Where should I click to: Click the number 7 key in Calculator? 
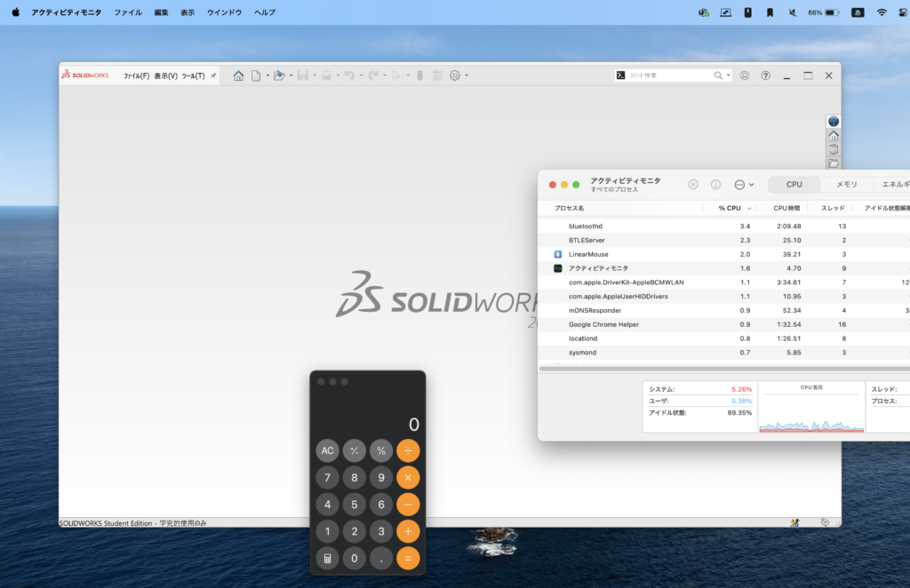327,478
